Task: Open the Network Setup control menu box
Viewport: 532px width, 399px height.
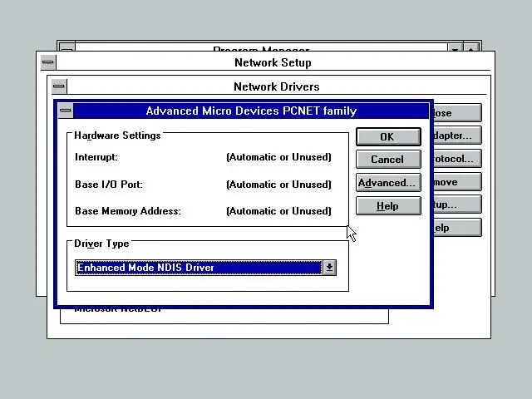Action: (48, 62)
